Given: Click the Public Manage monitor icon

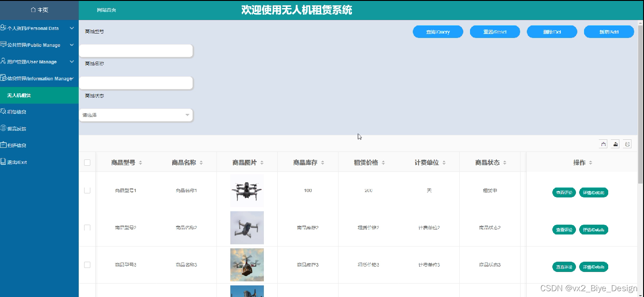Looking at the screenshot, I should point(3,45).
